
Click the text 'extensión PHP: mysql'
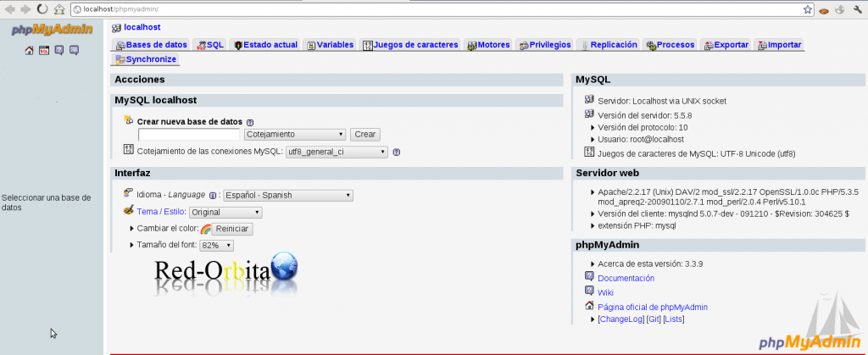click(637, 225)
